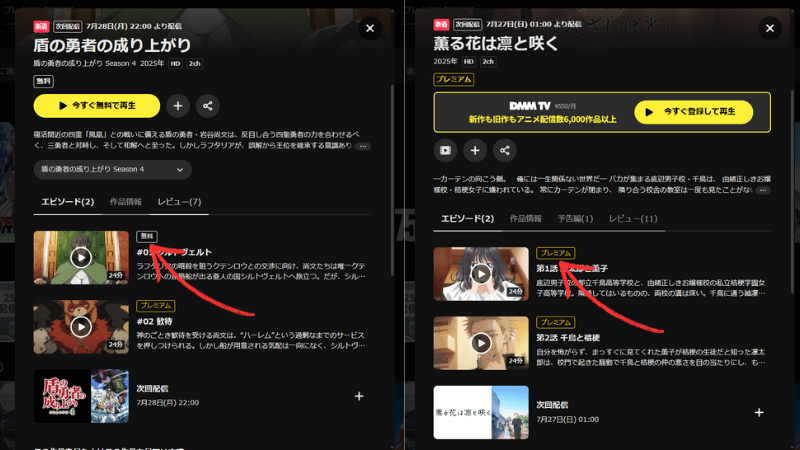Image resolution: width=800 pixels, height=450 pixels.
Task: Open episode title #02 歓待
Action: (x=155, y=321)
